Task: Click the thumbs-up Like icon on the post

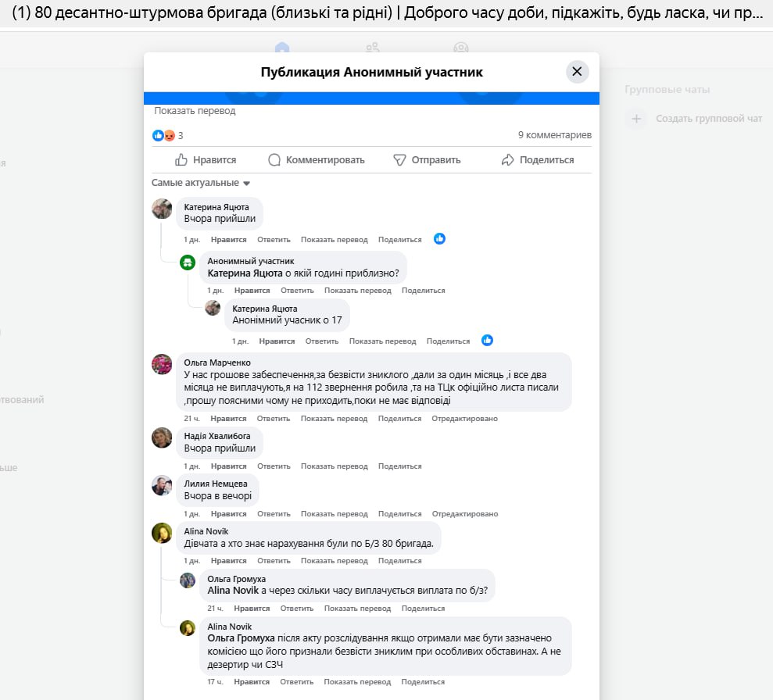Action: [181, 160]
